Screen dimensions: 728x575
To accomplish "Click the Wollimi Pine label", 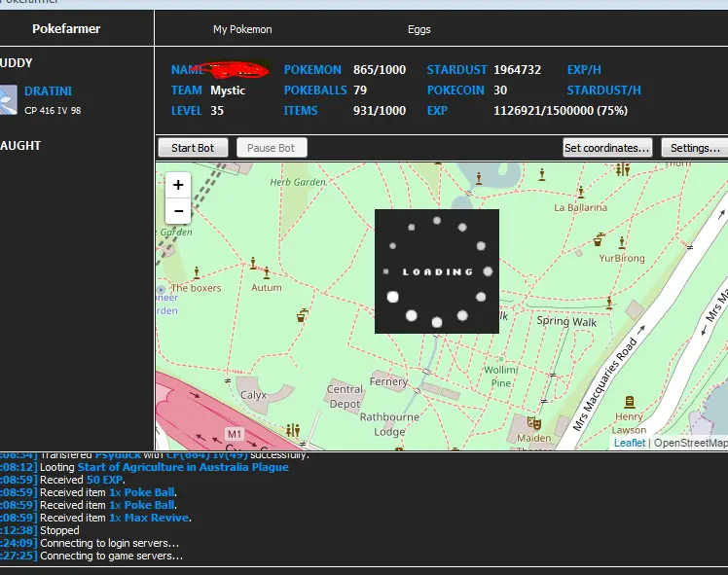I will click(x=501, y=377).
